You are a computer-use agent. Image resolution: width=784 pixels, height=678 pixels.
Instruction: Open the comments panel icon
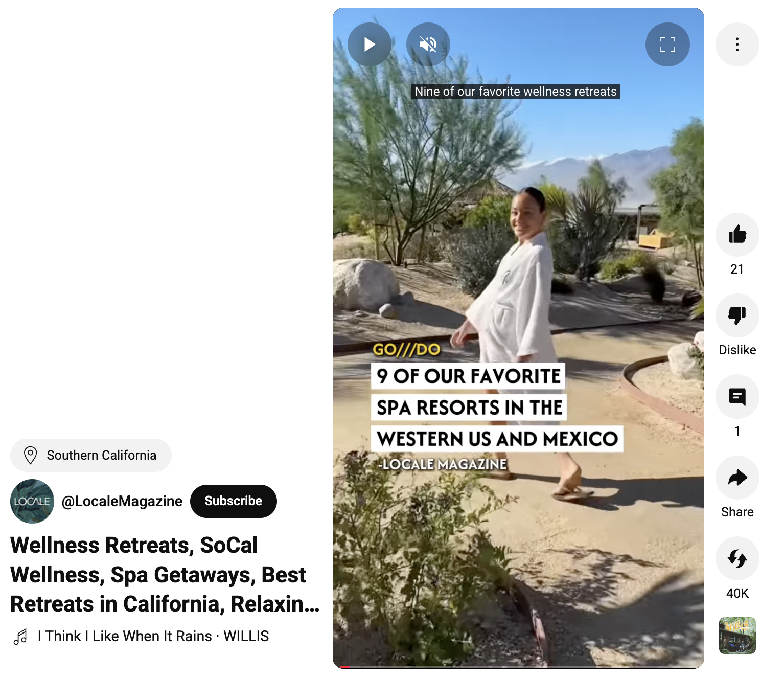(737, 396)
